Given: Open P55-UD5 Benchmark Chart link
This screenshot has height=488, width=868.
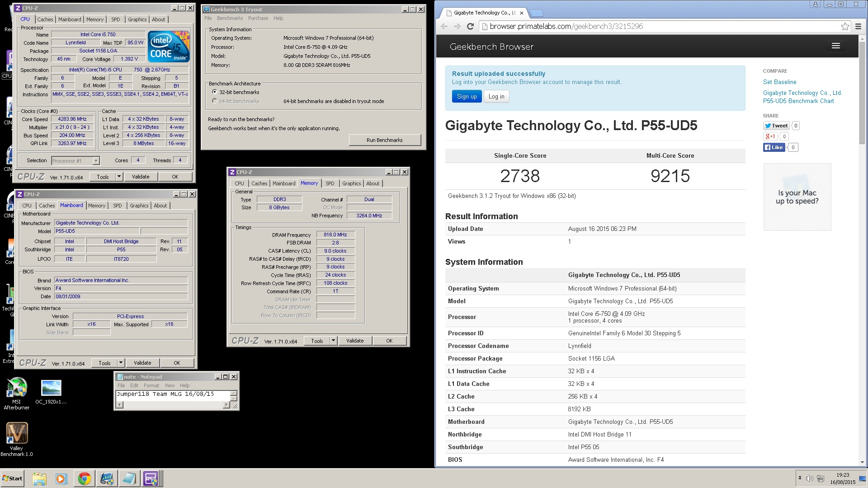Looking at the screenshot, I should tap(802, 97).
